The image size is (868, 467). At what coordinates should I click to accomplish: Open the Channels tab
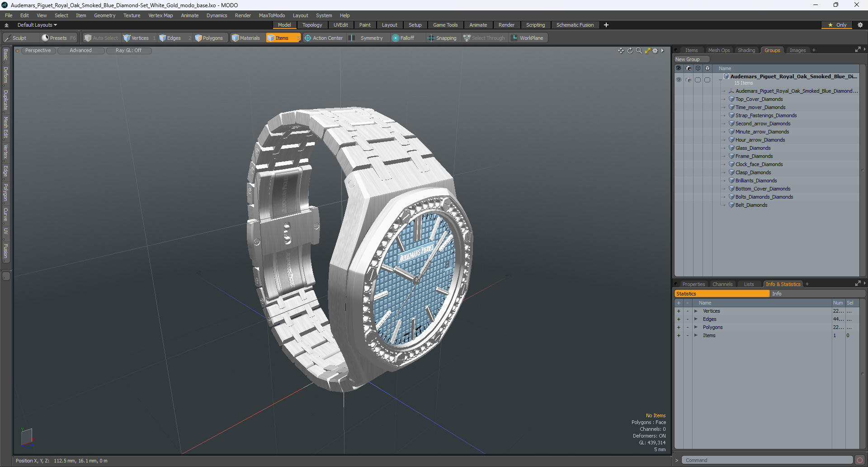point(722,284)
